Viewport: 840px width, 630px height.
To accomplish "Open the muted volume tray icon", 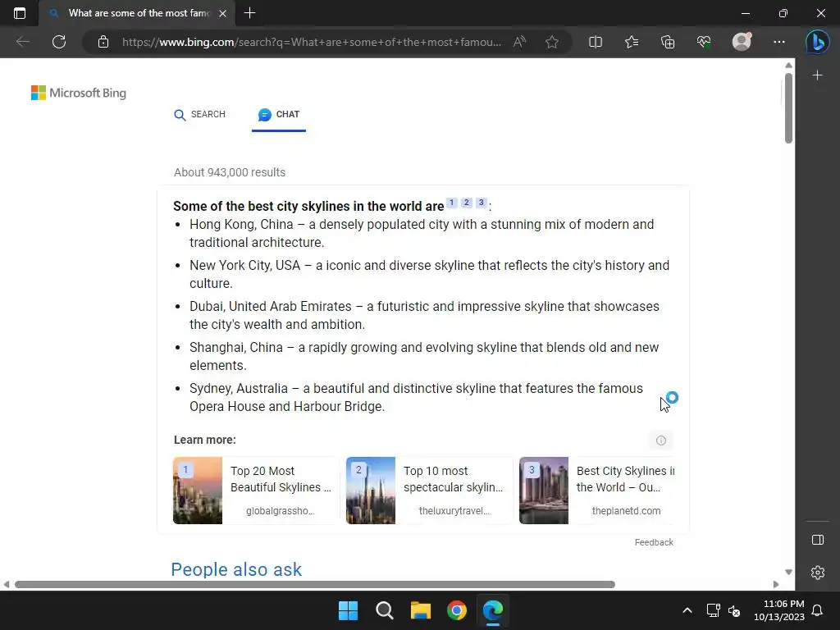I will pyautogui.click(x=734, y=610).
